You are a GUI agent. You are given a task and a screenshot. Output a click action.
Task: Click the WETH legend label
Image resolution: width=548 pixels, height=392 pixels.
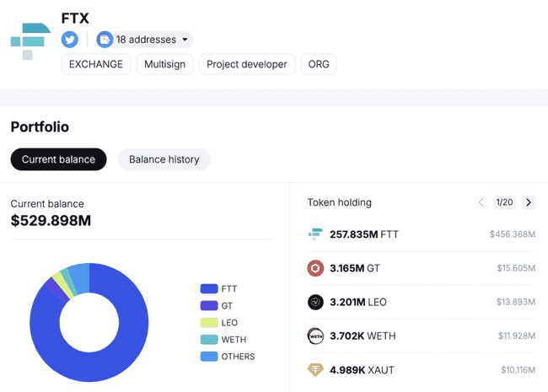pyautogui.click(x=234, y=340)
